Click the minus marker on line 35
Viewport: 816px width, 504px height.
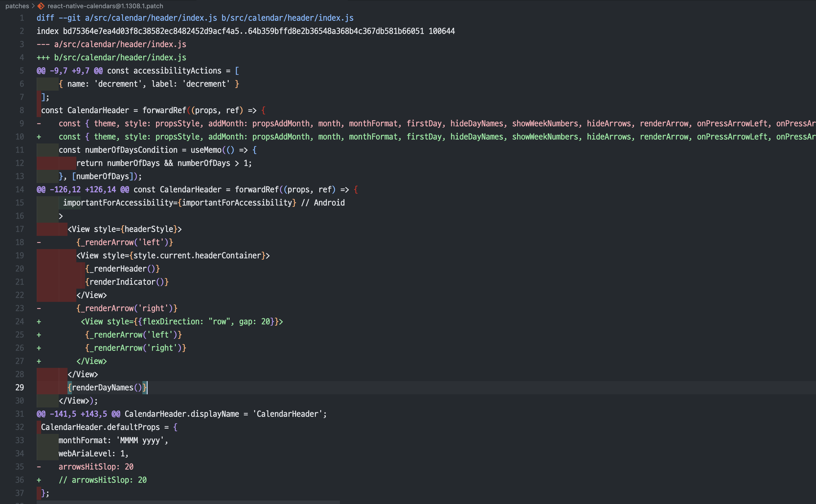[x=39, y=467]
